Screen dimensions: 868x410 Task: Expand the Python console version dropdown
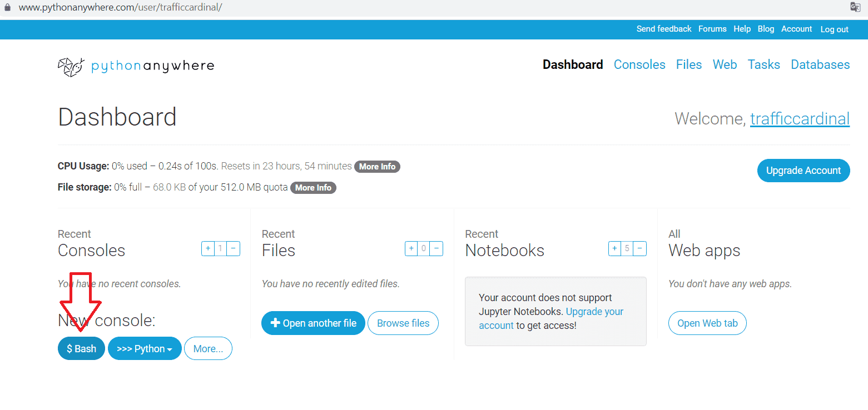pyautogui.click(x=145, y=348)
